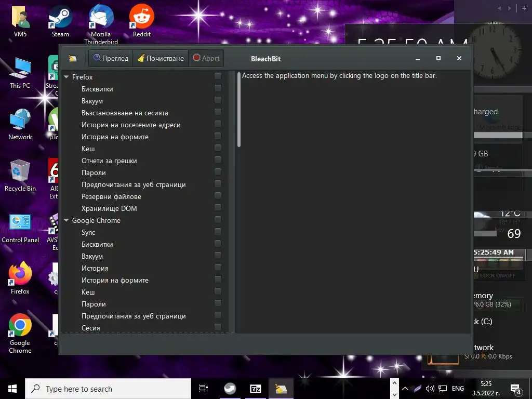Screen dimensions: 532x399
Task: Check Google Chrome group checkbox
Action: point(218,220)
